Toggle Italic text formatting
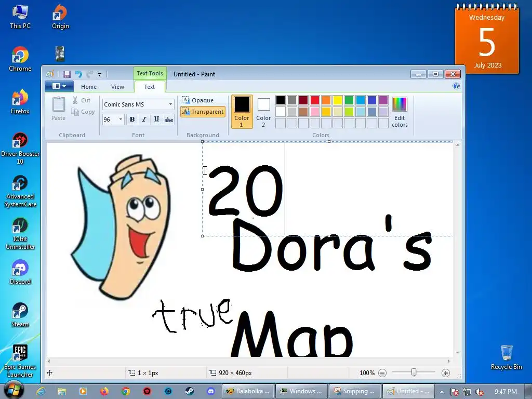532x399 pixels. pyautogui.click(x=144, y=119)
